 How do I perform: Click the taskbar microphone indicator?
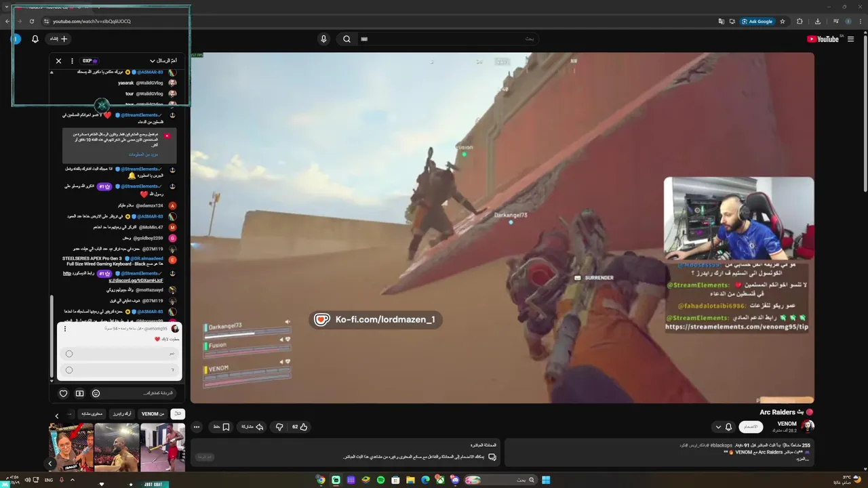point(62,480)
